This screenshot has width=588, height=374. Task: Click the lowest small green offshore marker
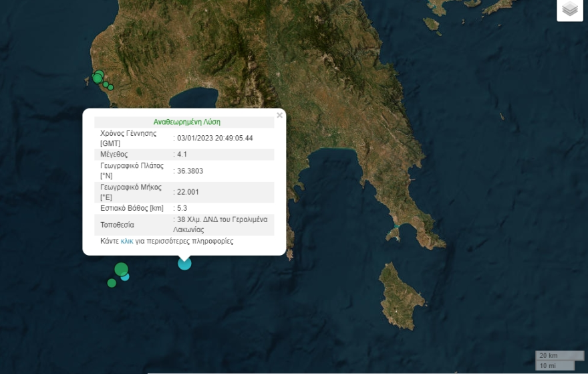[112, 283]
